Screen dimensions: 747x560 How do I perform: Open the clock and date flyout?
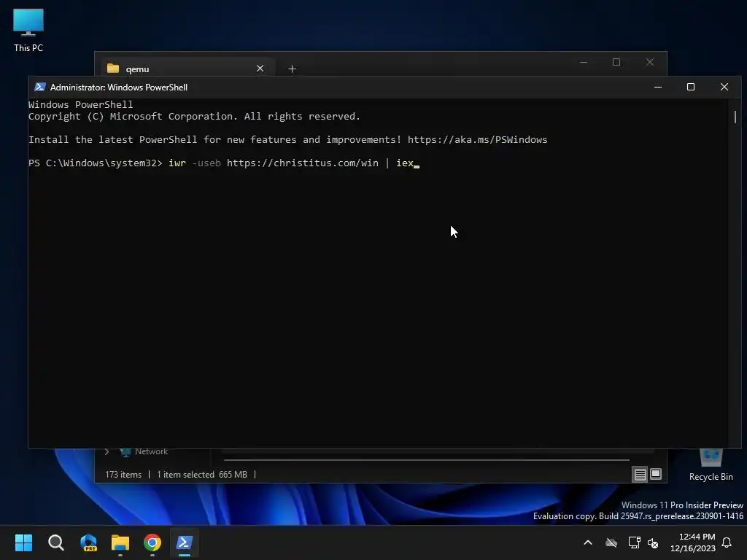pyautogui.click(x=693, y=542)
